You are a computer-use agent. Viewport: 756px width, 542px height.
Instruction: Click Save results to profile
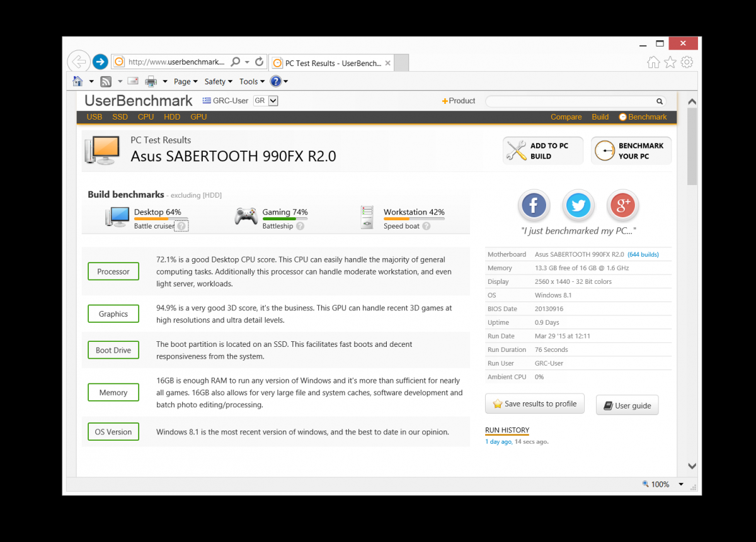pos(535,404)
